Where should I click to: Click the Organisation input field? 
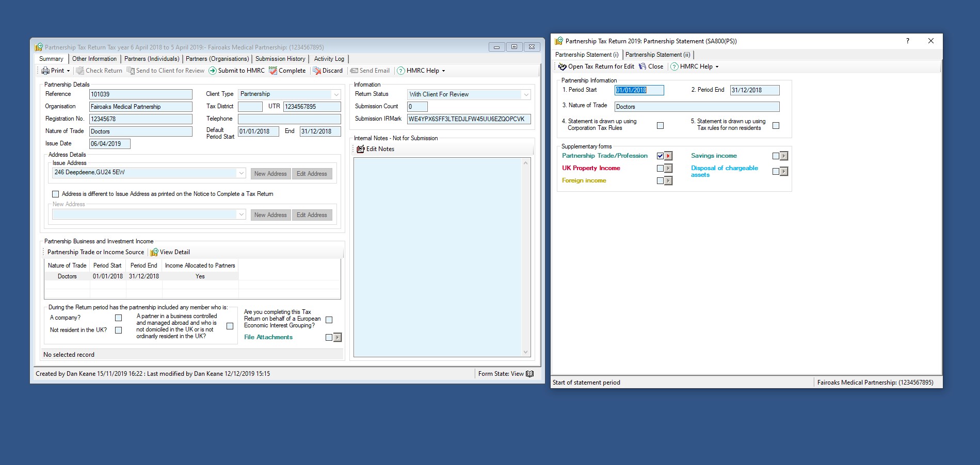141,107
